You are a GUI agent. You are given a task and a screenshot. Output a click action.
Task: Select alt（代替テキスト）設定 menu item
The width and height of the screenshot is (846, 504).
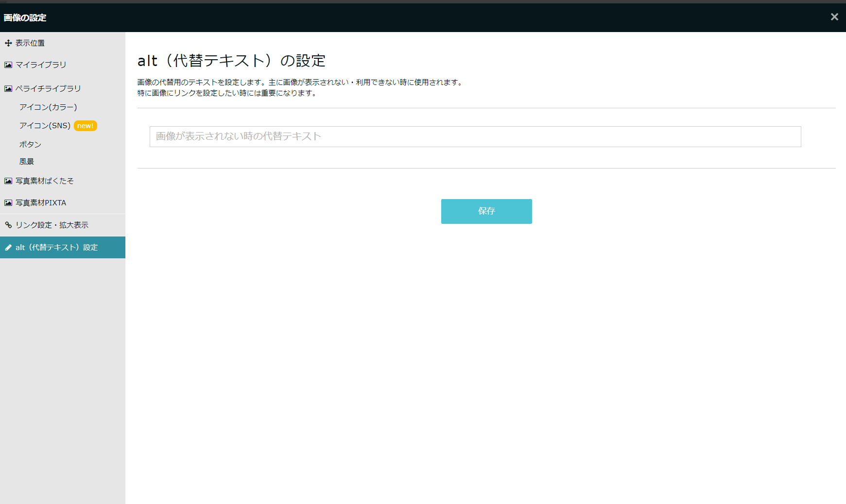63,248
